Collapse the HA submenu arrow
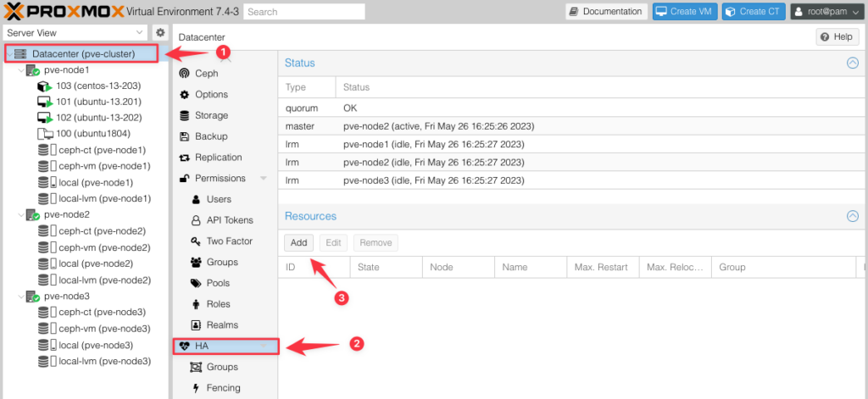 pos(264,346)
